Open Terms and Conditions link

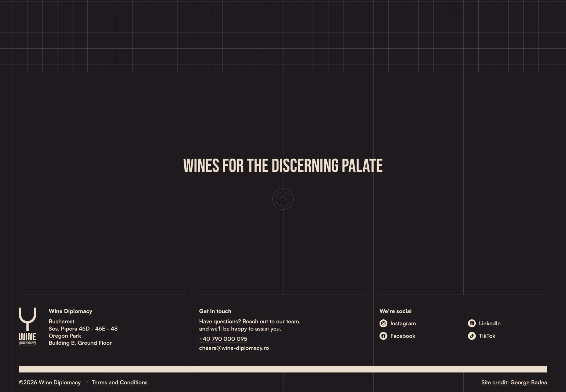pyautogui.click(x=119, y=382)
